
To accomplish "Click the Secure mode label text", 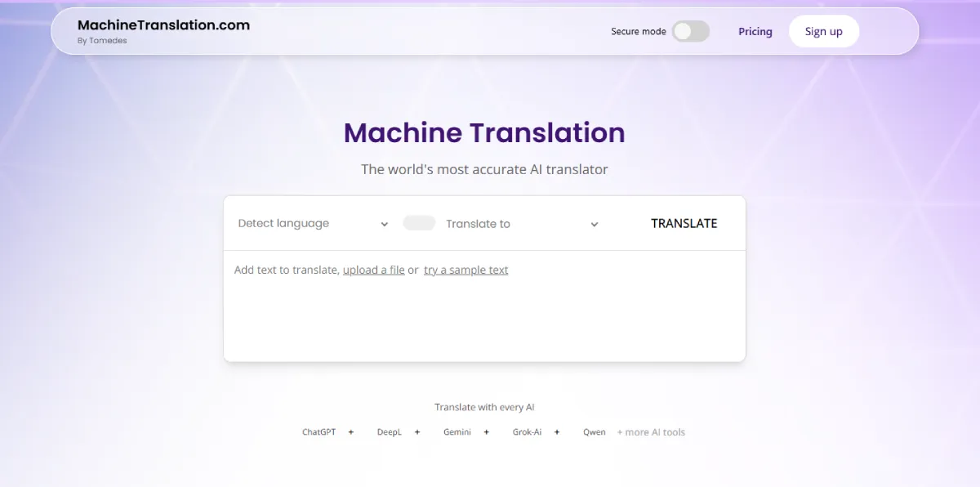I will 638,32.
